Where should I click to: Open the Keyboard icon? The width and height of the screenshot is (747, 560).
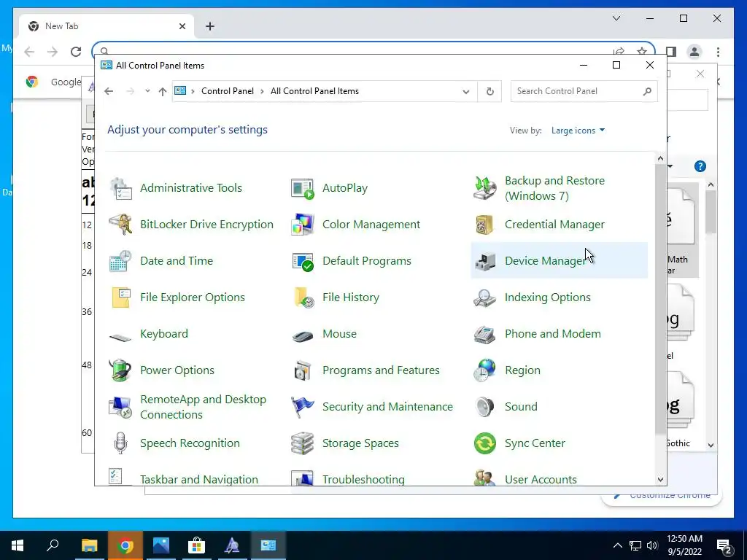tap(120, 337)
